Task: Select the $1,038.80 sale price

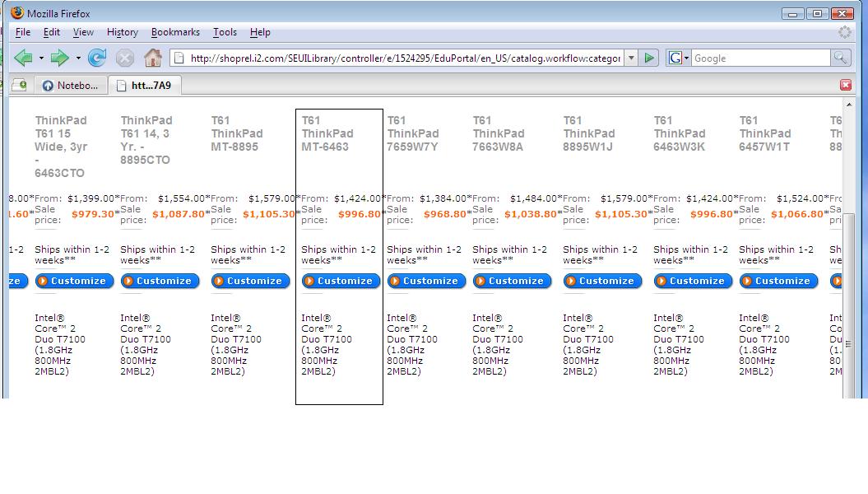Action: tap(531, 214)
